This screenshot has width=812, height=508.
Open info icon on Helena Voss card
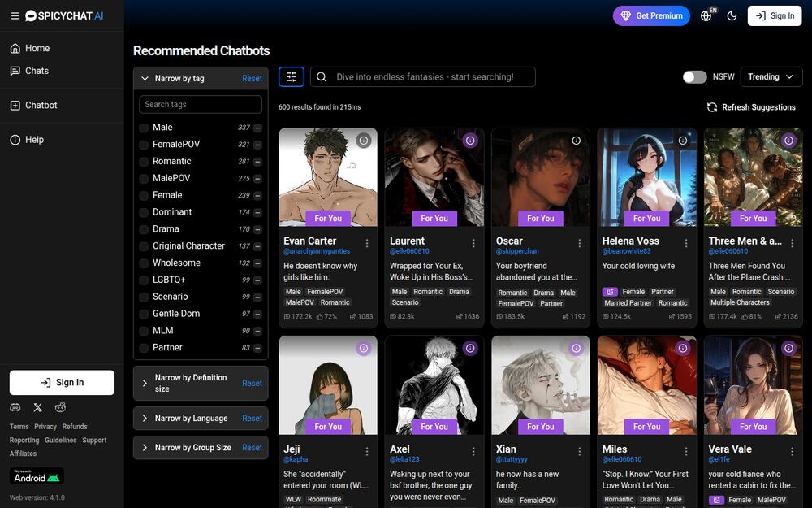[x=683, y=141]
